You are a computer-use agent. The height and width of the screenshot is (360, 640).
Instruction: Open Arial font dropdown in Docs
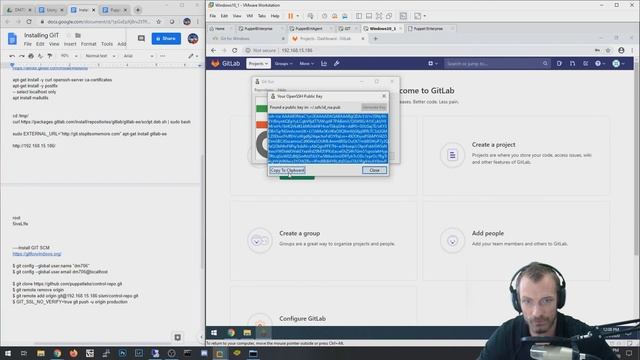click(138, 56)
